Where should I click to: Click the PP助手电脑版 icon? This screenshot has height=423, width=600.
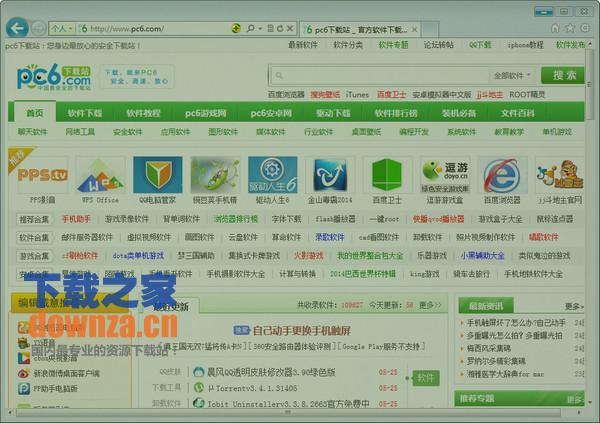[24, 389]
